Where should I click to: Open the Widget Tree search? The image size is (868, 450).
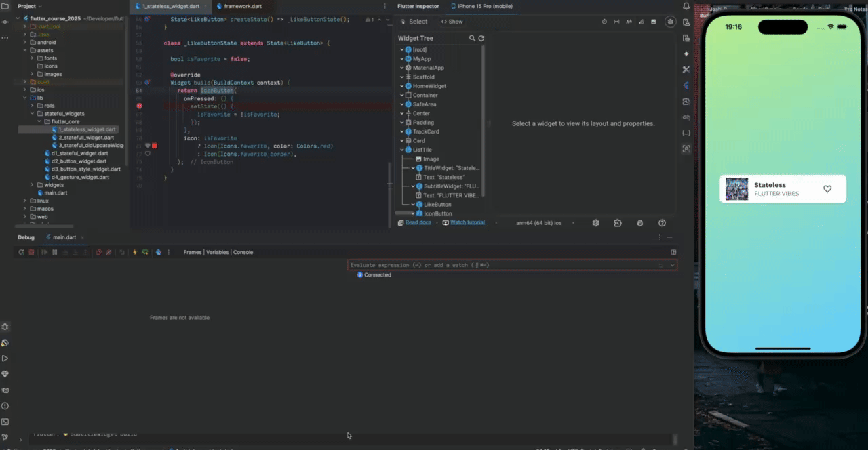pyautogui.click(x=473, y=38)
